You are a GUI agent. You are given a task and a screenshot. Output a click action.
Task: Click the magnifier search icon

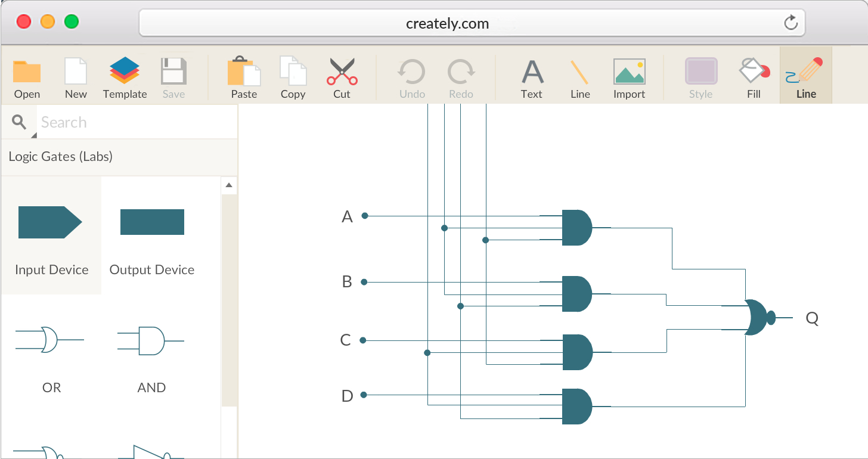[20, 122]
